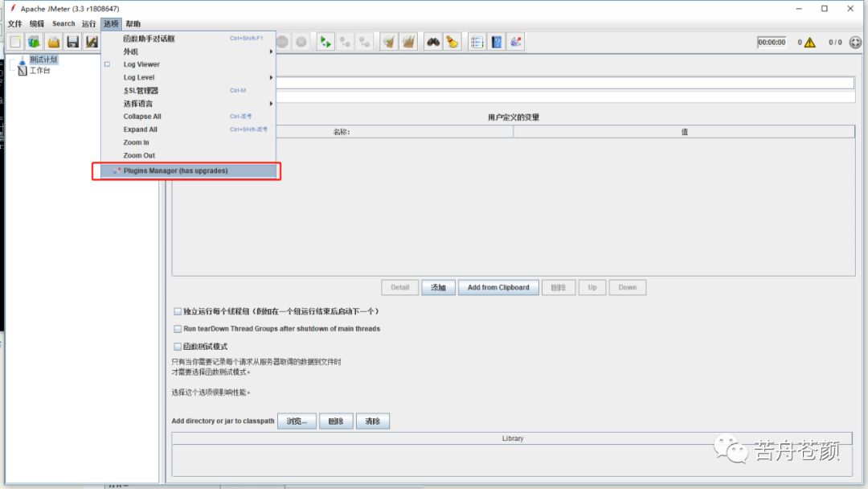This screenshot has height=489, width=868.
Task: Click the 00:00:00 elapsed time field
Action: [x=772, y=42]
